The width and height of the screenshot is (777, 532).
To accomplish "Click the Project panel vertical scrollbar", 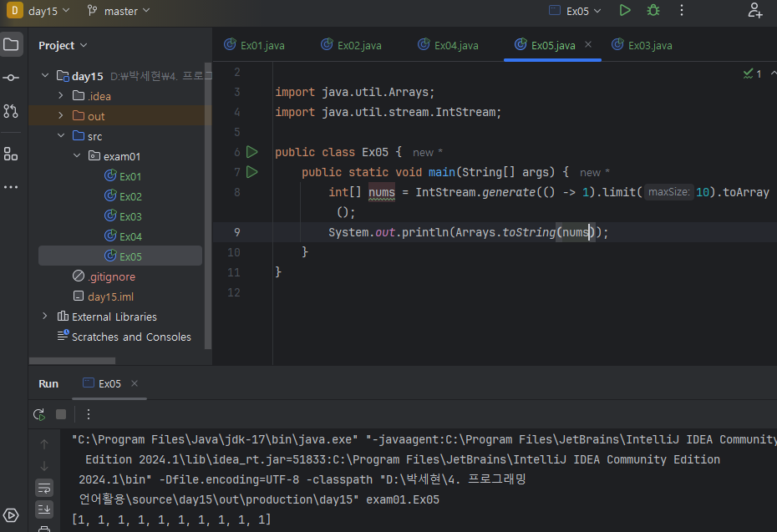I will (208, 209).
